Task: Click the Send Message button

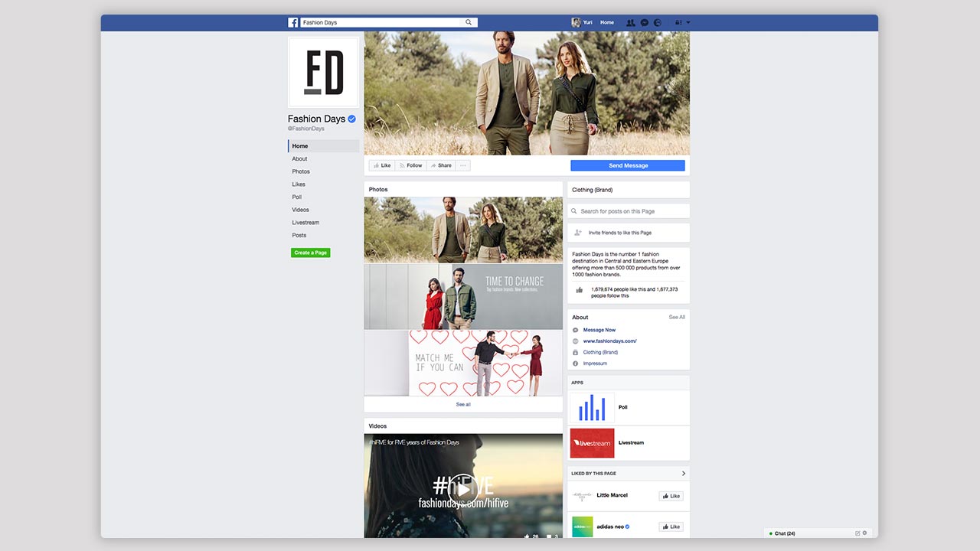Action: [x=628, y=165]
